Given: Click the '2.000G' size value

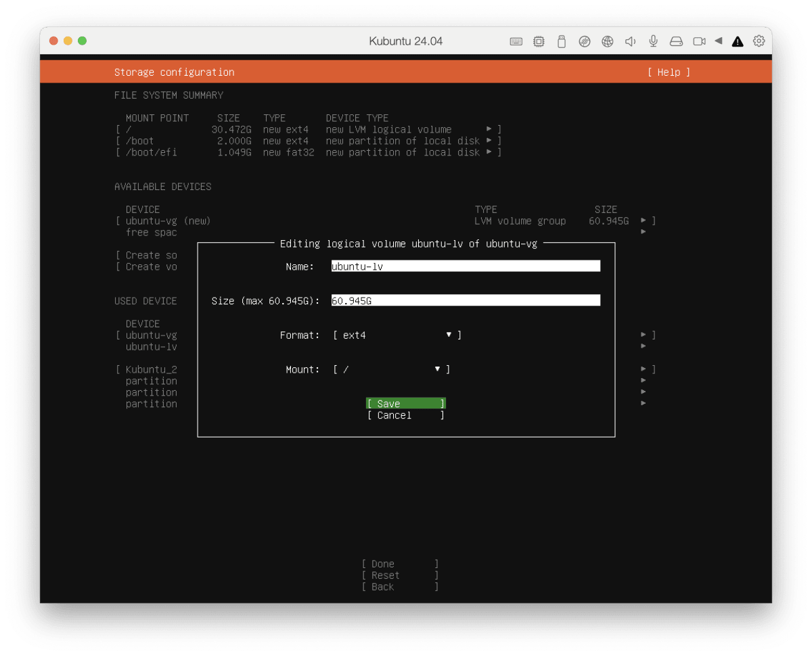Looking at the screenshot, I should tap(234, 141).
